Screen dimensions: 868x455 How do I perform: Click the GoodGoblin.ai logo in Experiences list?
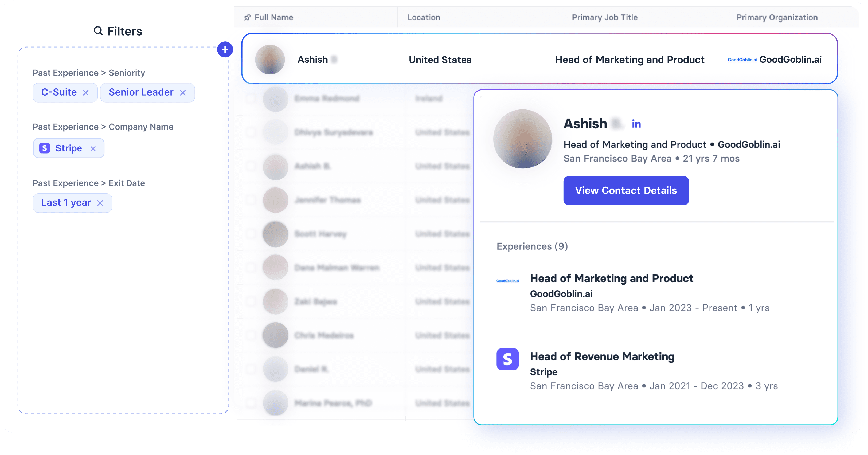coord(507,281)
